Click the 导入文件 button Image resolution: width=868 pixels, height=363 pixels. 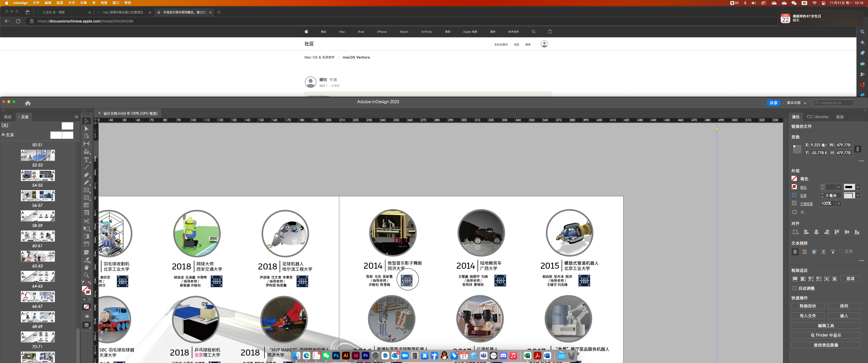[807, 316]
